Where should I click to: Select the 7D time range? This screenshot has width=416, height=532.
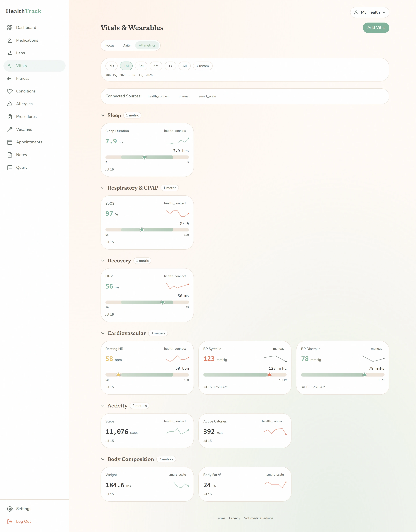pos(112,66)
